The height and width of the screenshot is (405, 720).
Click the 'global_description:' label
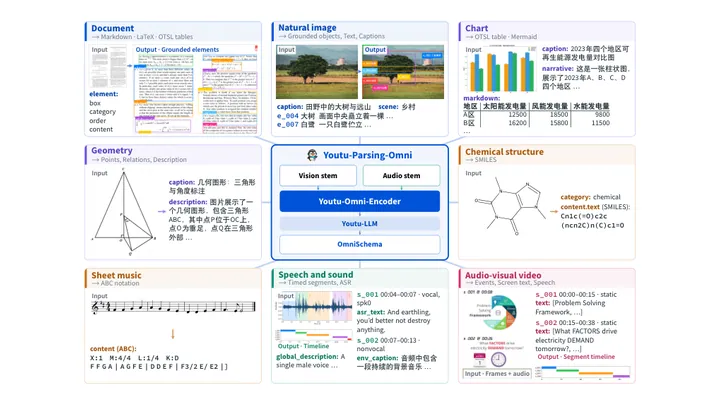click(x=307, y=357)
